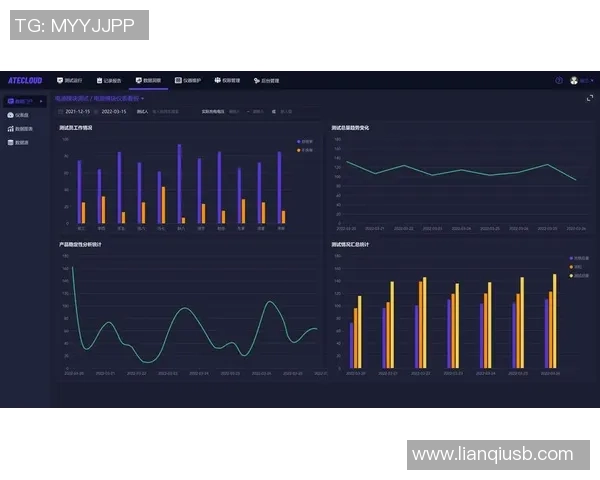This screenshot has height=480, width=600.
Task: Open the 后台管理 section
Action: 266,80
